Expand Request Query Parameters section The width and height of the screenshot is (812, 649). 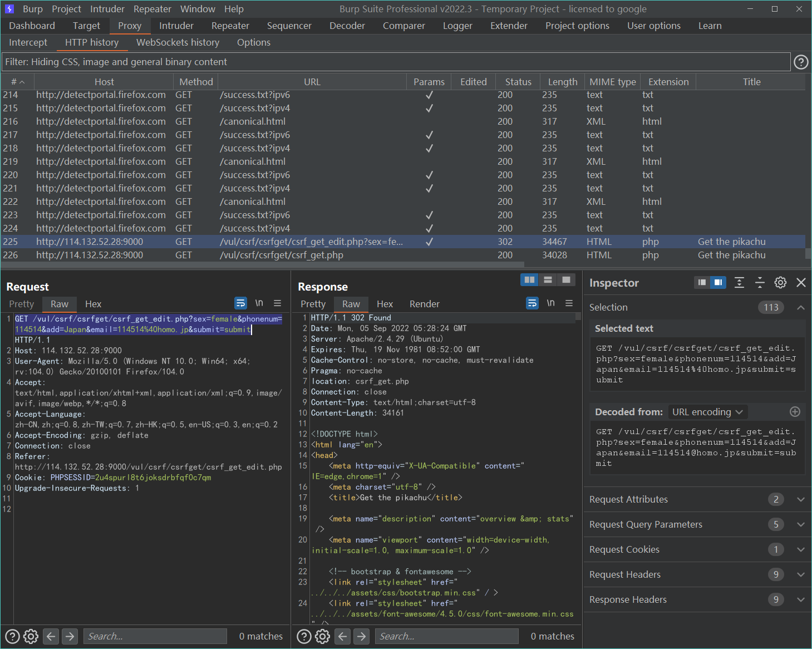[697, 524]
